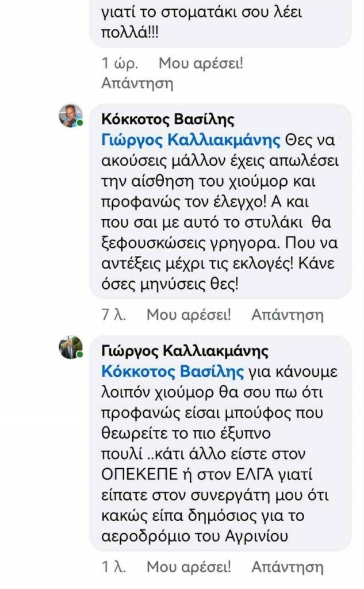
Task: Click green online dot on Καλλιακμάνης avatar
Action: click(x=80, y=355)
